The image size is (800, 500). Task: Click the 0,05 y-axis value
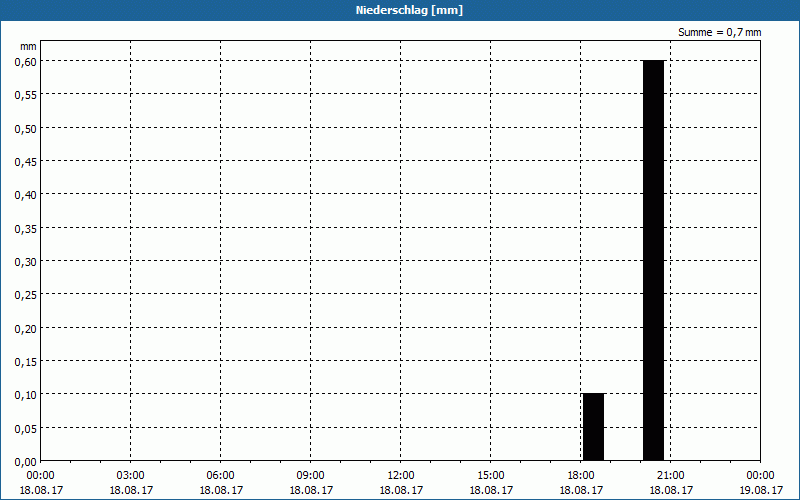[26, 429]
